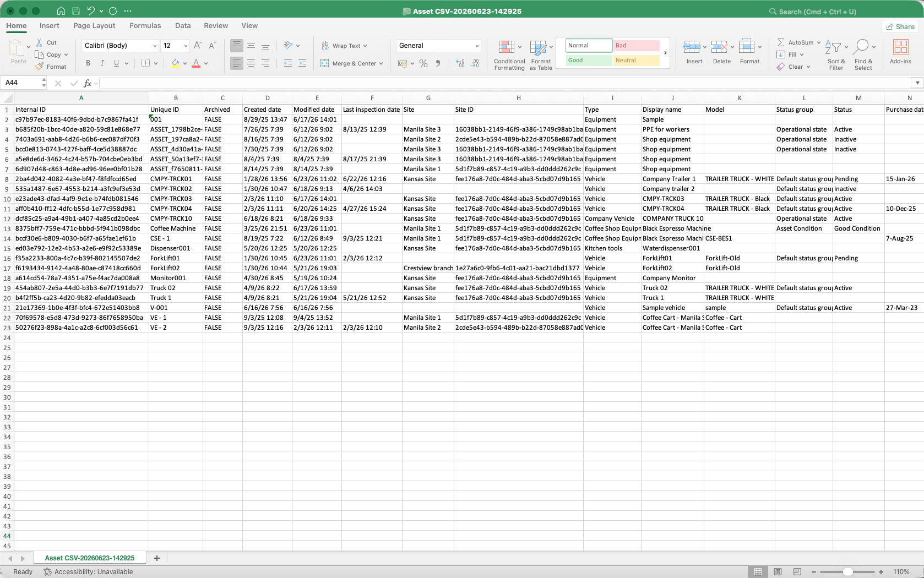Apply comma style format
Image resolution: width=924 pixels, height=578 pixels.
click(x=438, y=63)
